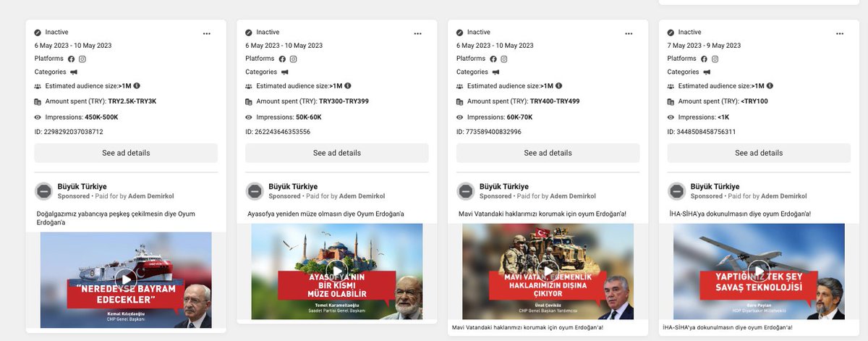Click amount spent icon on ad 773589400832996

460,101
